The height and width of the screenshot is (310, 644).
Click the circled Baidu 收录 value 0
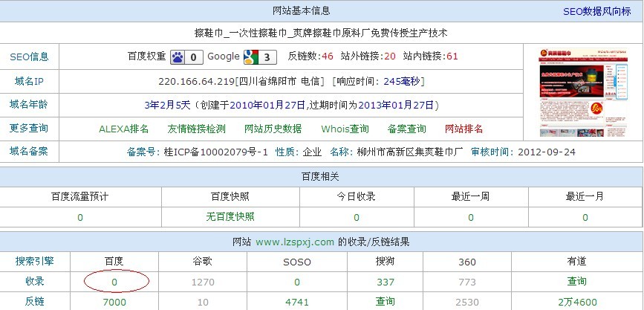click(x=114, y=282)
